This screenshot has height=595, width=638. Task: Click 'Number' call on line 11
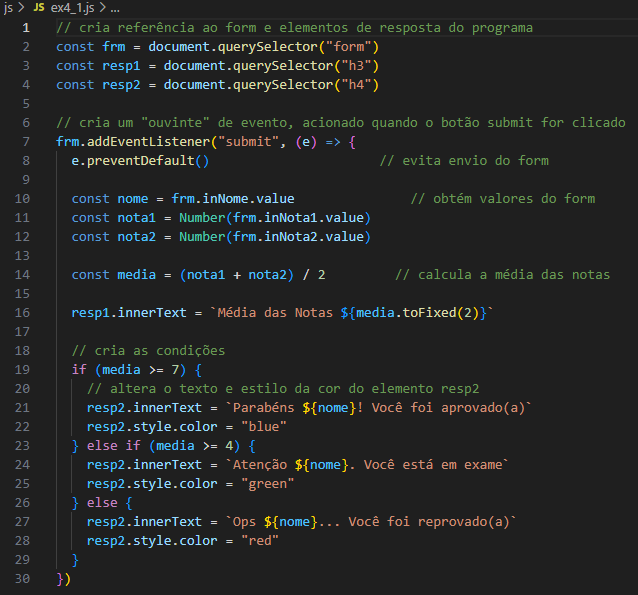tap(202, 218)
